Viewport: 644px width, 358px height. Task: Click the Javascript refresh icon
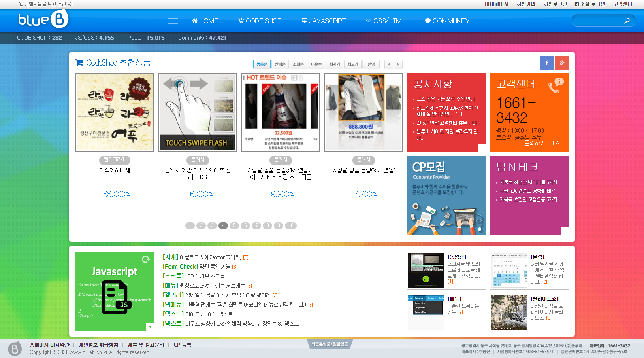tap(146, 259)
